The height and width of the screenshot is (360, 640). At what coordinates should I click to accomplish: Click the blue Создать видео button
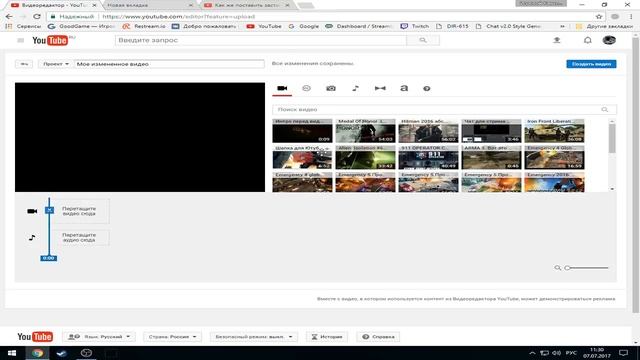click(x=591, y=64)
